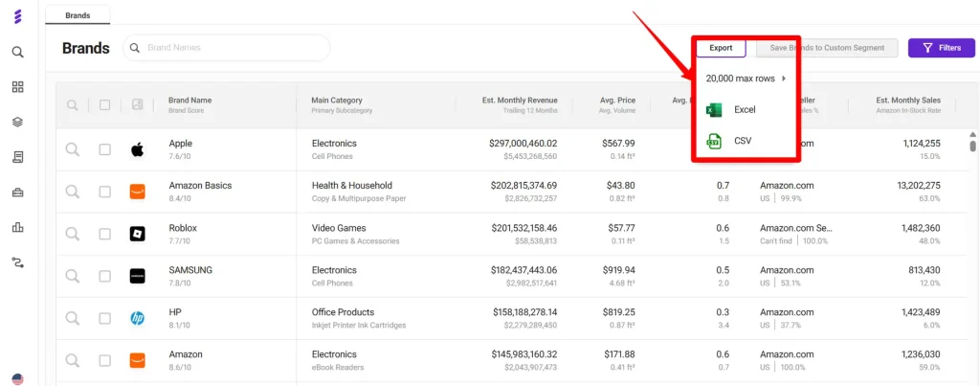Open the document list icon in sidebar
Viewport: 980px width, 386px height.
(17, 157)
